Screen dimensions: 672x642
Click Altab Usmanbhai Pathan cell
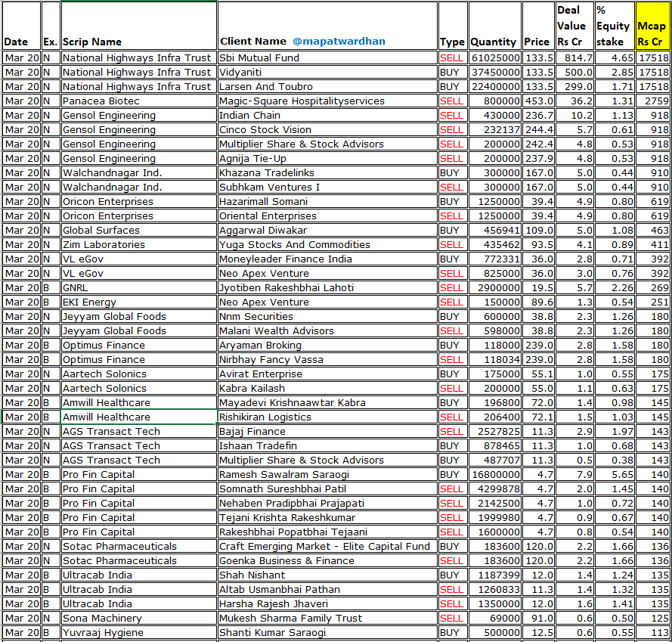tap(327, 589)
